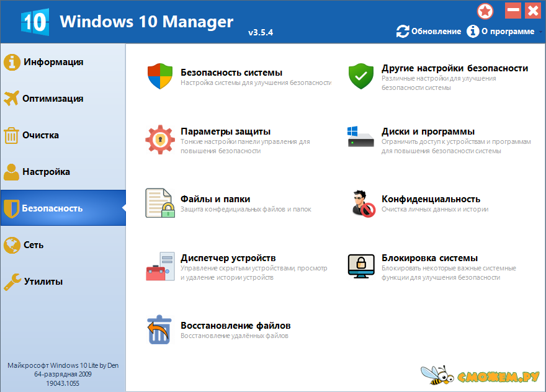
Task: Select the Безопасность section tab
Action: click(x=63, y=208)
